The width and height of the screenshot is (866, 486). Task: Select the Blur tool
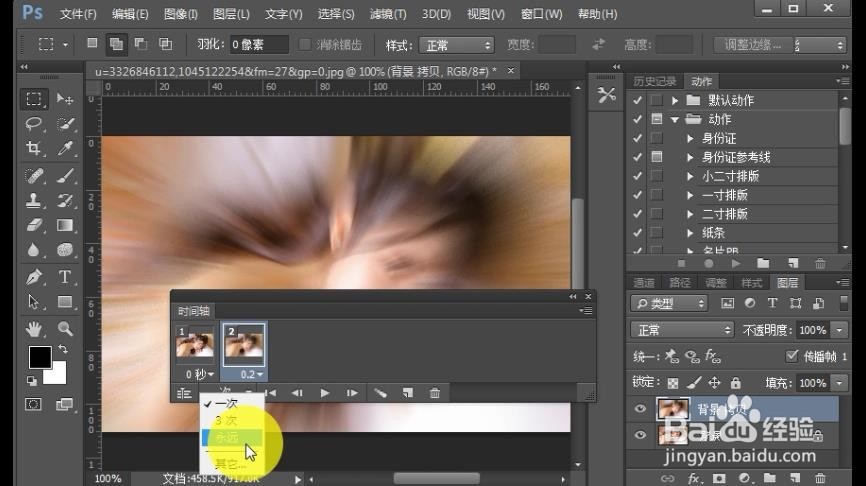[34, 250]
